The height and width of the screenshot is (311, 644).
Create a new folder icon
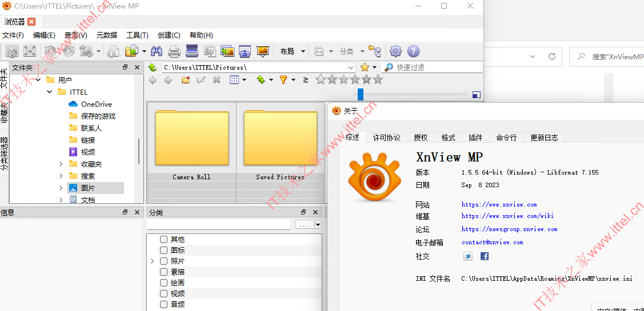[x=186, y=80]
